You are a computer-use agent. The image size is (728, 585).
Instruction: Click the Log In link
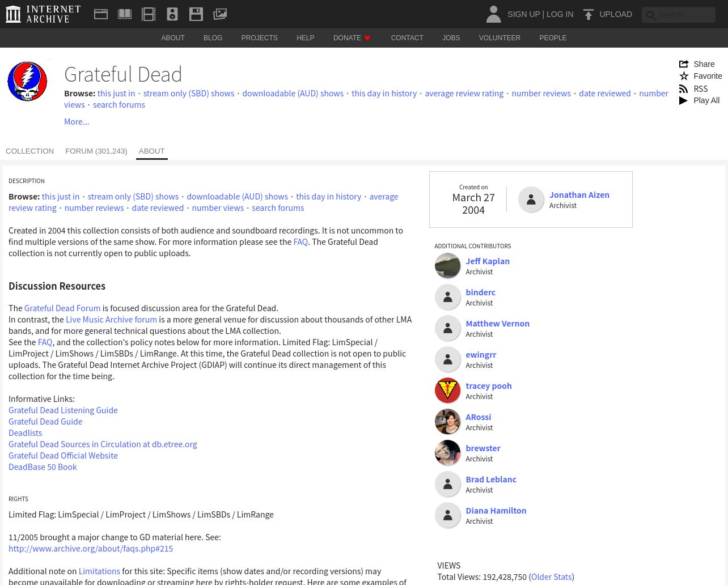click(x=560, y=14)
